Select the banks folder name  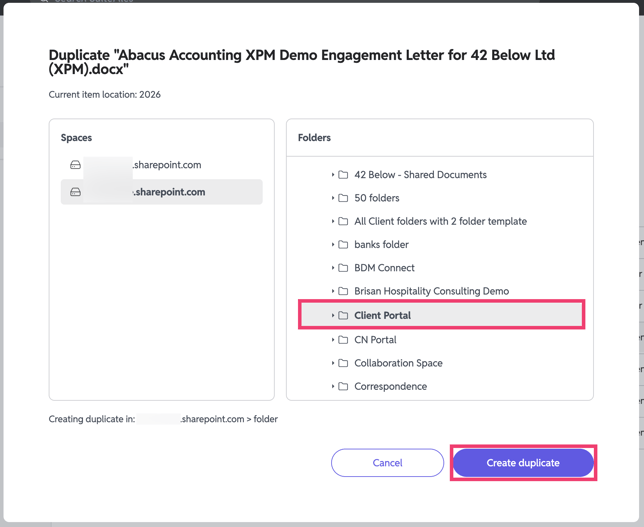click(x=381, y=245)
